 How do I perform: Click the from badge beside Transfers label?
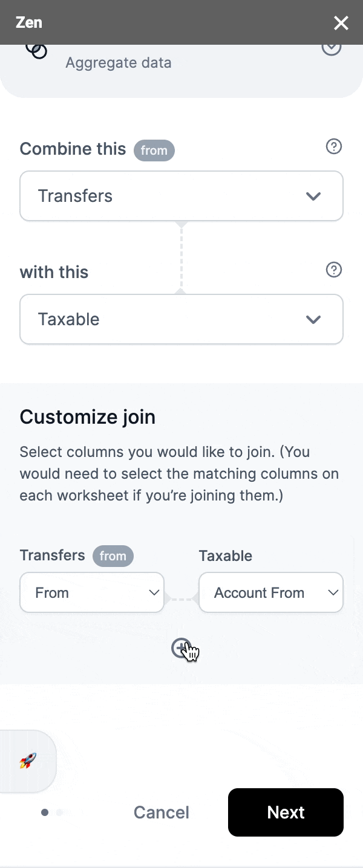click(x=113, y=556)
